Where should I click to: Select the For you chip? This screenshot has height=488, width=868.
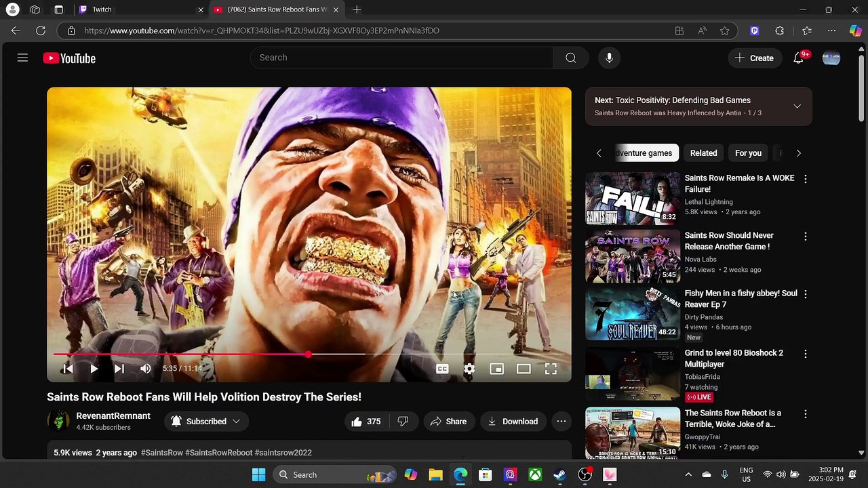coord(748,153)
